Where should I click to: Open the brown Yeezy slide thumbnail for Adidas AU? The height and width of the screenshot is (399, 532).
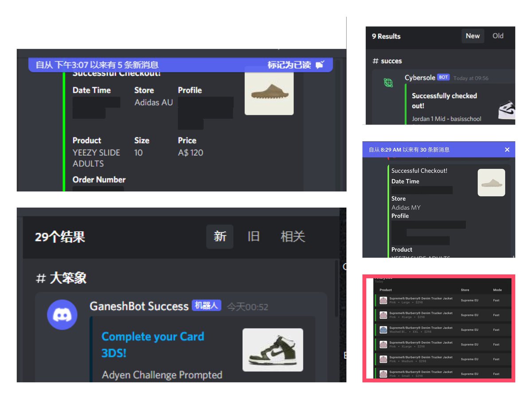click(269, 91)
